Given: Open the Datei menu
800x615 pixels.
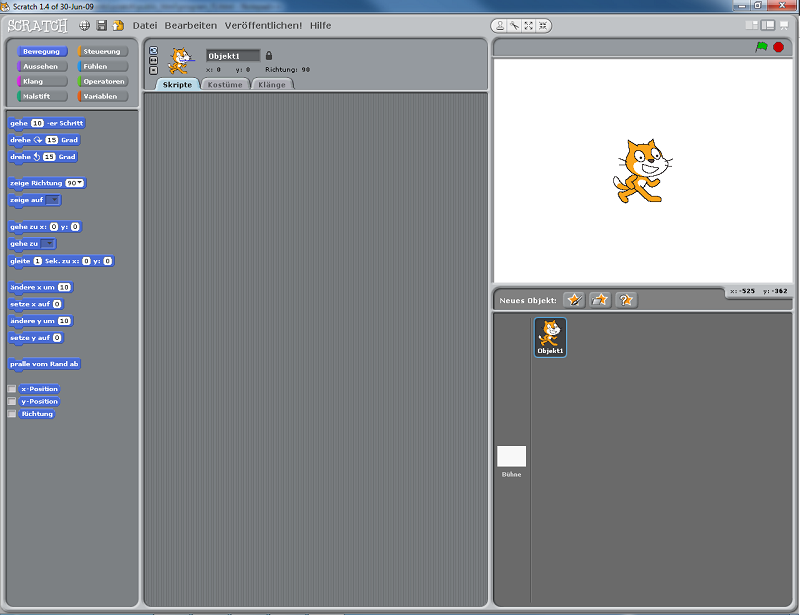Looking at the screenshot, I should (x=145, y=26).
